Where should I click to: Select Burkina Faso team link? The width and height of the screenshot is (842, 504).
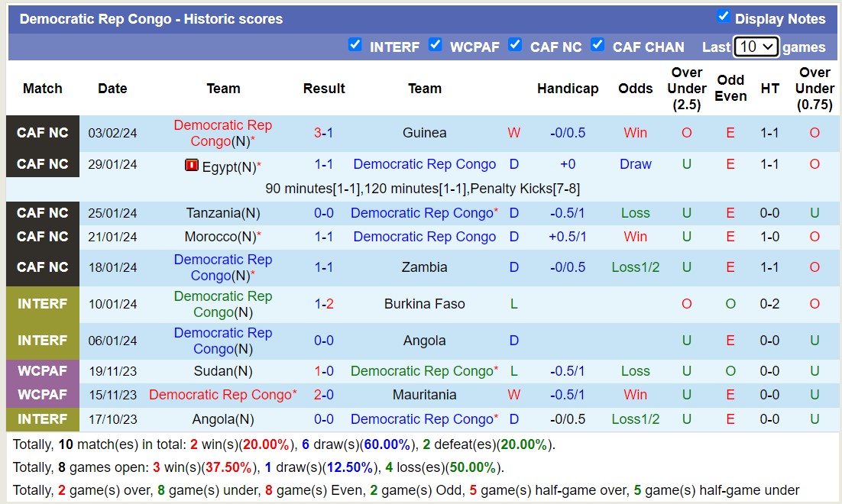(424, 304)
